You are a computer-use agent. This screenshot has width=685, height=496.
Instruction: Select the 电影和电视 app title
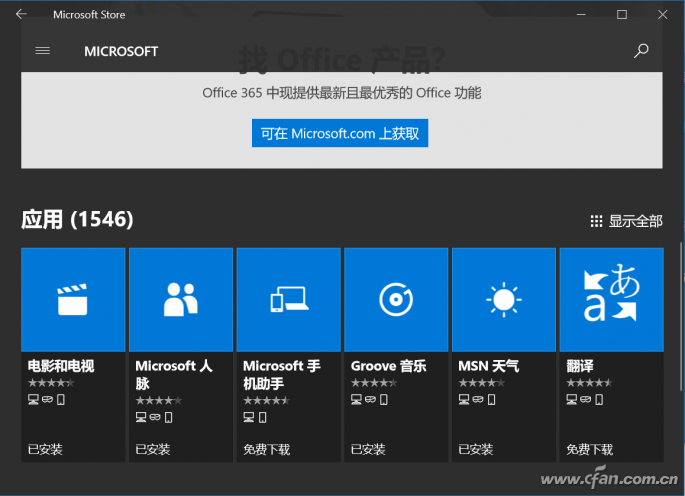(x=61, y=366)
